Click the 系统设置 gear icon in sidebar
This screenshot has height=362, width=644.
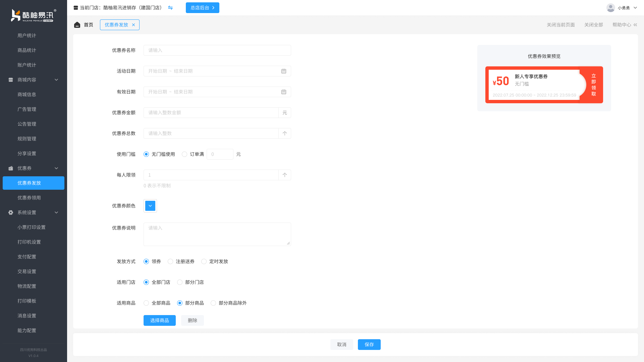tap(11, 213)
